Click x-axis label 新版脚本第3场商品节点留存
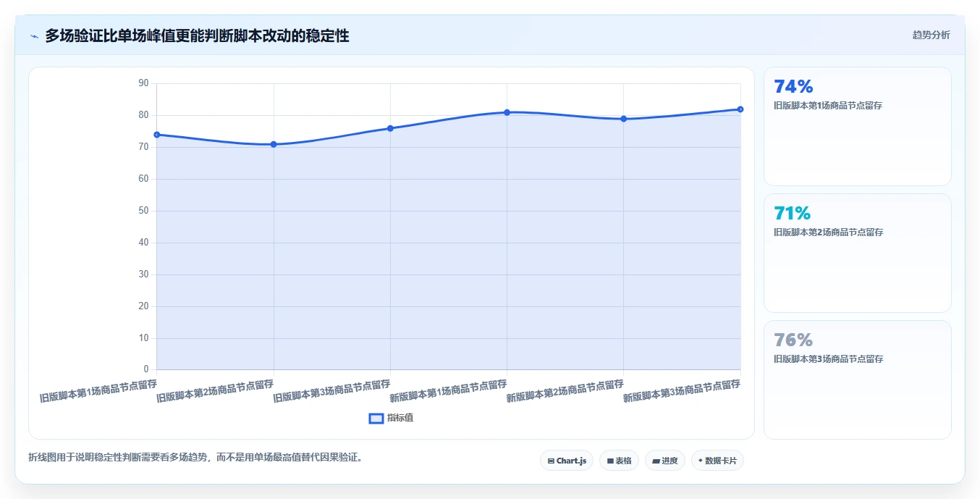Screen dimensions: 980x499 pyautogui.click(x=682, y=390)
